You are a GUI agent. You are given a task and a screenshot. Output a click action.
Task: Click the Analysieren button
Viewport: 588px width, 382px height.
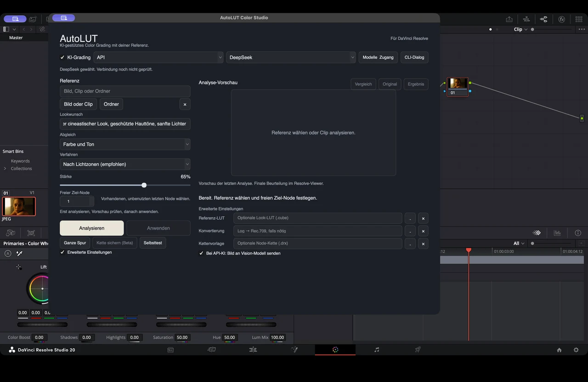coord(92,228)
